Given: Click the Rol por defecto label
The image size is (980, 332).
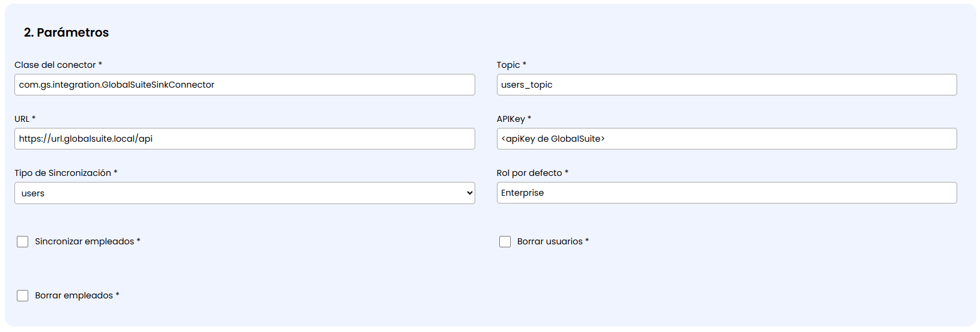Looking at the screenshot, I should click(x=529, y=173).
